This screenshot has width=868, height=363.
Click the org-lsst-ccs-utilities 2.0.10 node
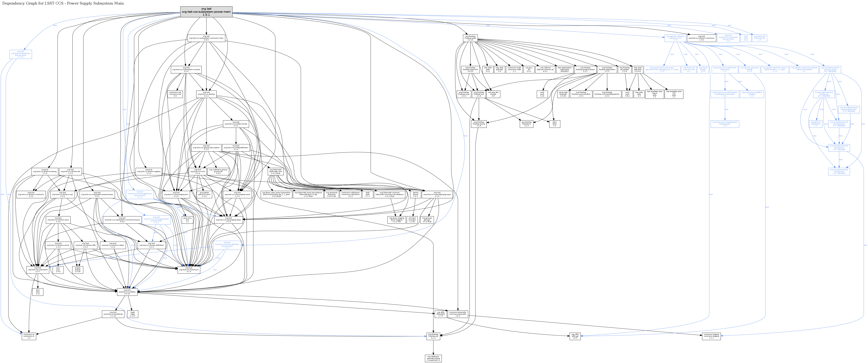[127, 292]
